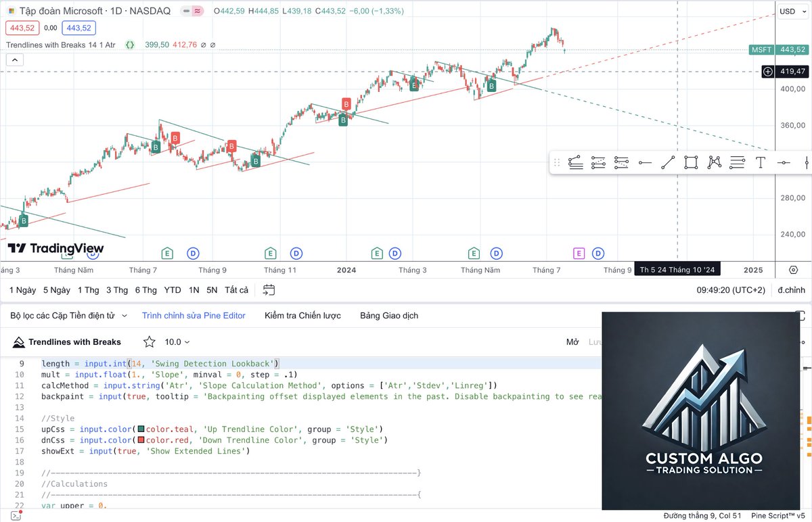The width and height of the screenshot is (812, 522).
Task: Select the horizontal line tool in the floating toolbar
Action: (x=784, y=162)
